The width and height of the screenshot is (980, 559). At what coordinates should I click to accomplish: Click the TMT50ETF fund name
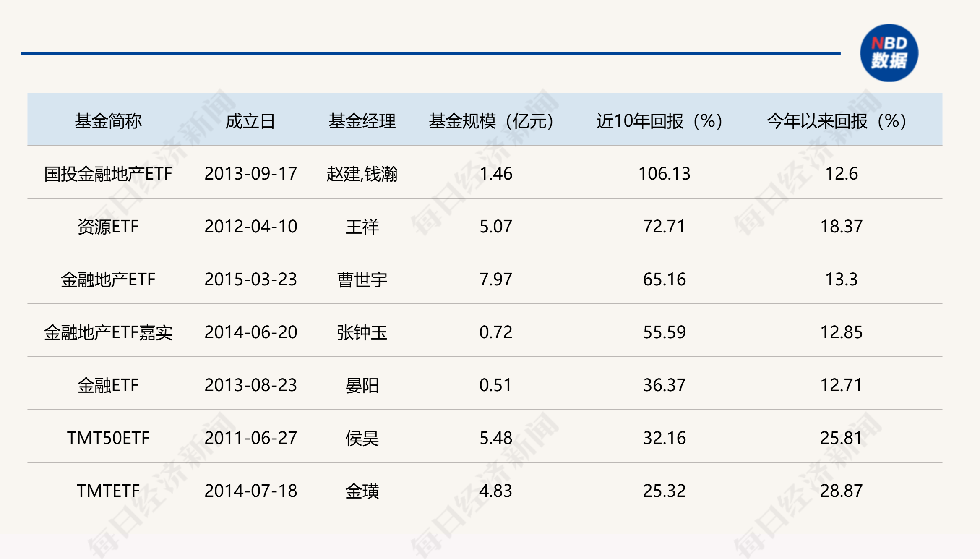[108, 438]
